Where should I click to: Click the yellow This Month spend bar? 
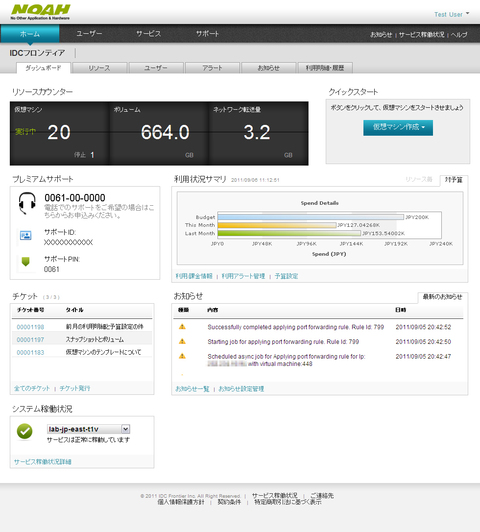pos(276,225)
